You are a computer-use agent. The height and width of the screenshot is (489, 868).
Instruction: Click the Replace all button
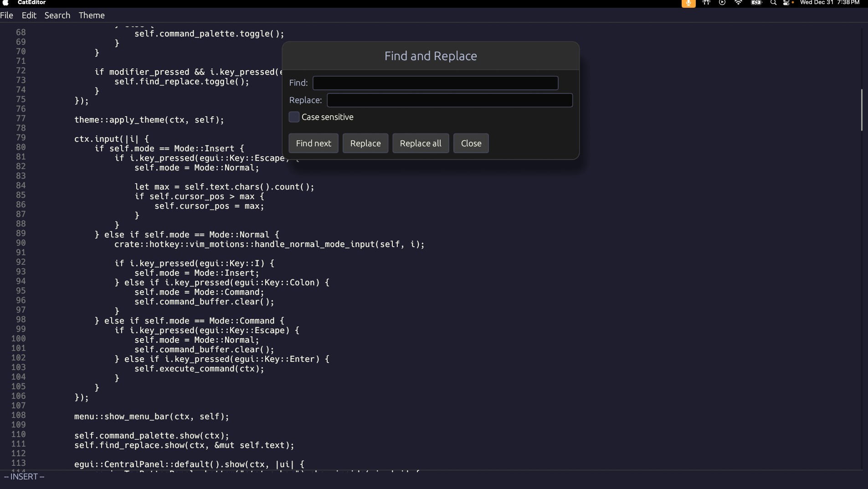pyautogui.click(x=420, y=143)
